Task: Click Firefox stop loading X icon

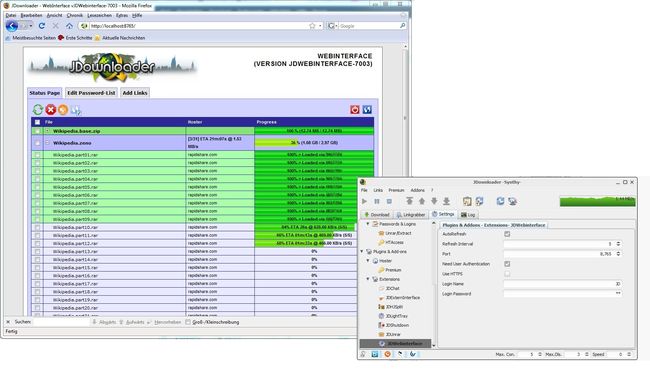Action: [56, 26]
